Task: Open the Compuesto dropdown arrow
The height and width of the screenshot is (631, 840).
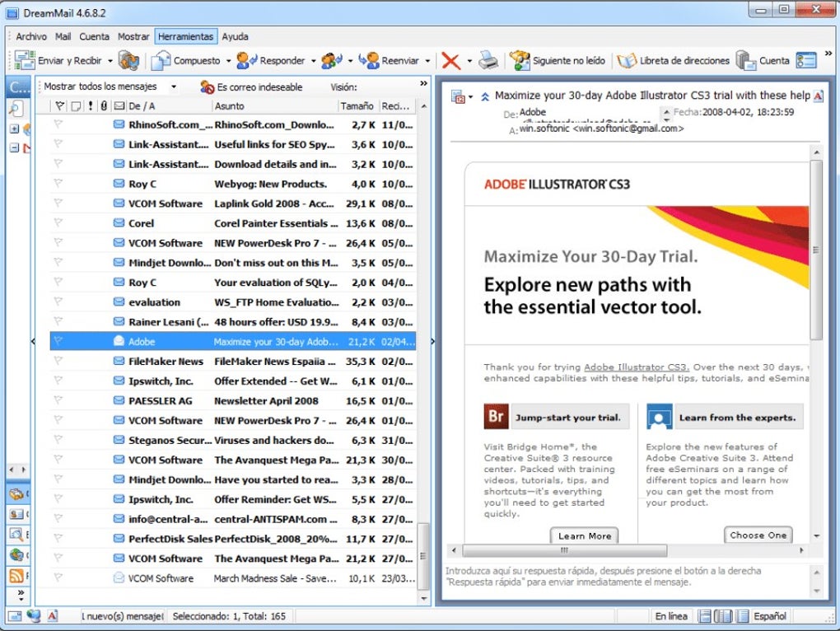Action: (x=228, y=61)
